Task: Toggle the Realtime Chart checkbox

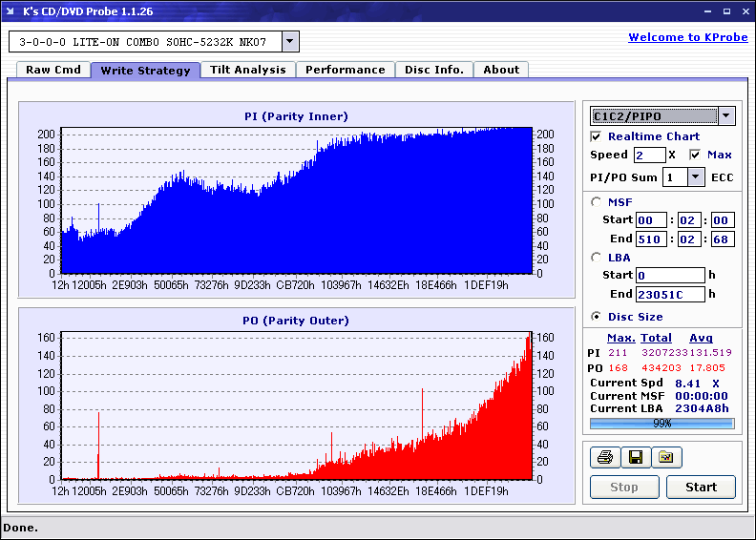Action: (x=596, y=136)
